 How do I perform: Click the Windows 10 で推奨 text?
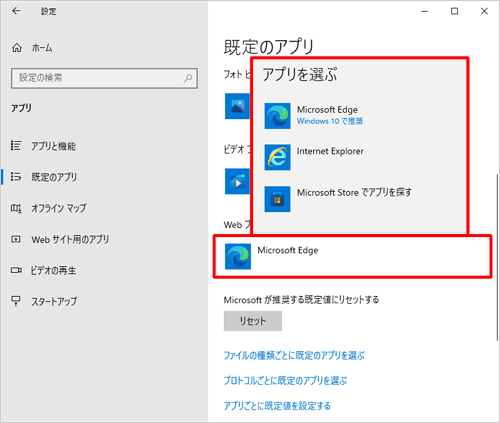coord(330,121)
